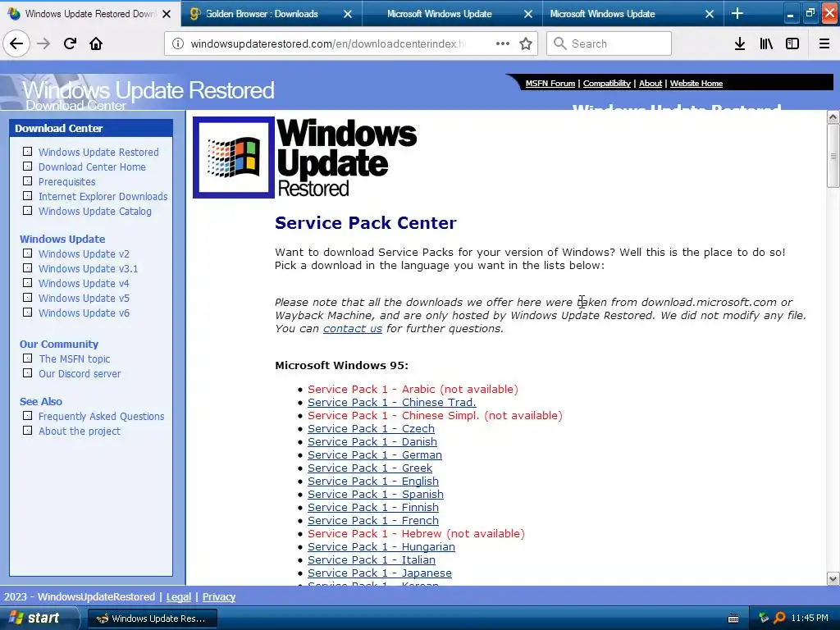Download Service Pack 1 - Chinese Trad.

tap(391, 402)
